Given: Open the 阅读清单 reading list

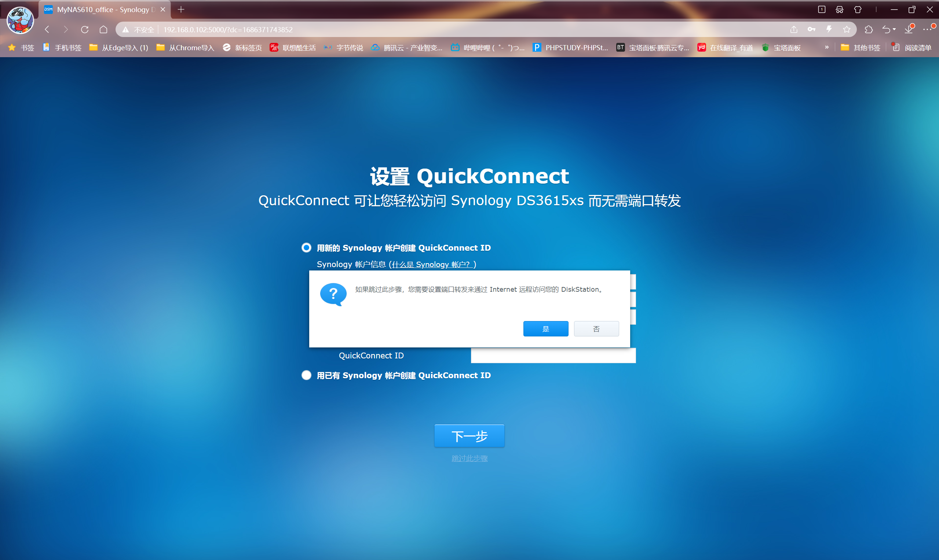Looking at the screenshot, I should tap(912, 48).
